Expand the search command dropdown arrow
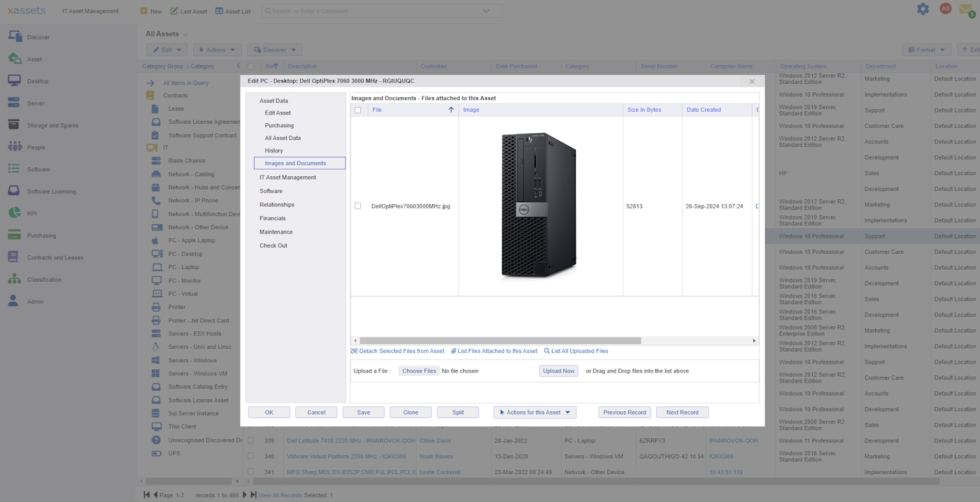This screenshot has height=502, width=980. (486, 11)
